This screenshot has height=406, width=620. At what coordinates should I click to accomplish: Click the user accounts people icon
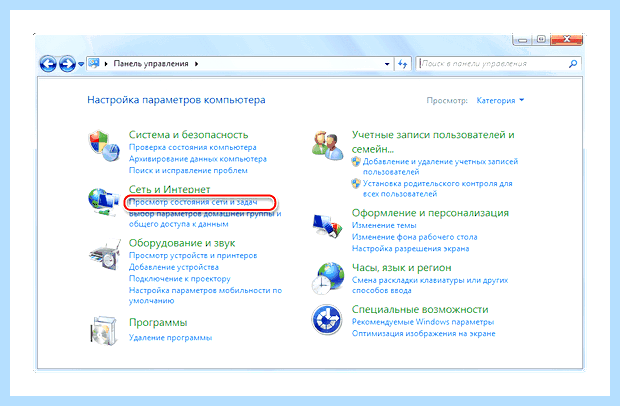pos(327,145)
